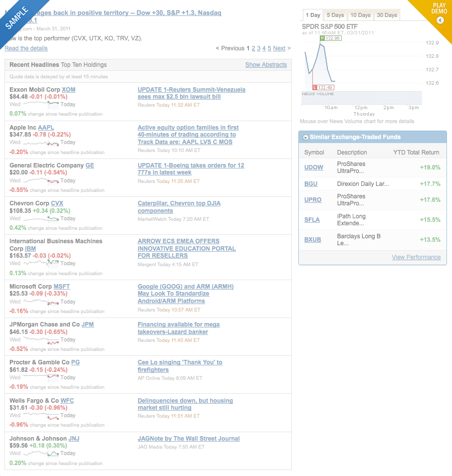
Task: Open the UDOW fund symbol link
Action: click(x=314, y=167)
